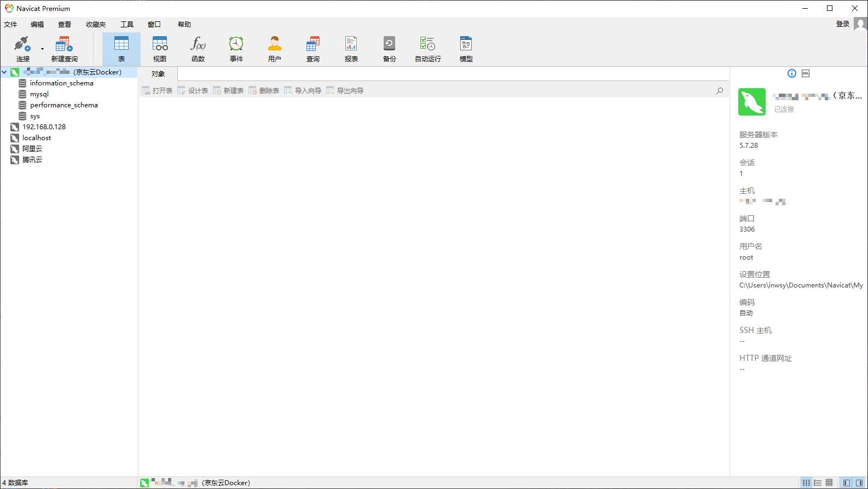Click the 删除表 button
Image resolution: width=868 pixels, height=489 pixels.
264,91
